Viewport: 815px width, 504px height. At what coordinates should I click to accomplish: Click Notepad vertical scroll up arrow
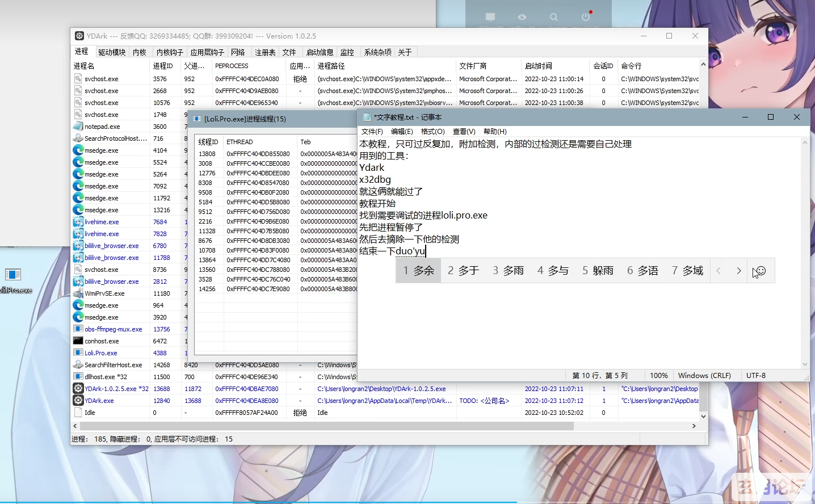[805, 142]
